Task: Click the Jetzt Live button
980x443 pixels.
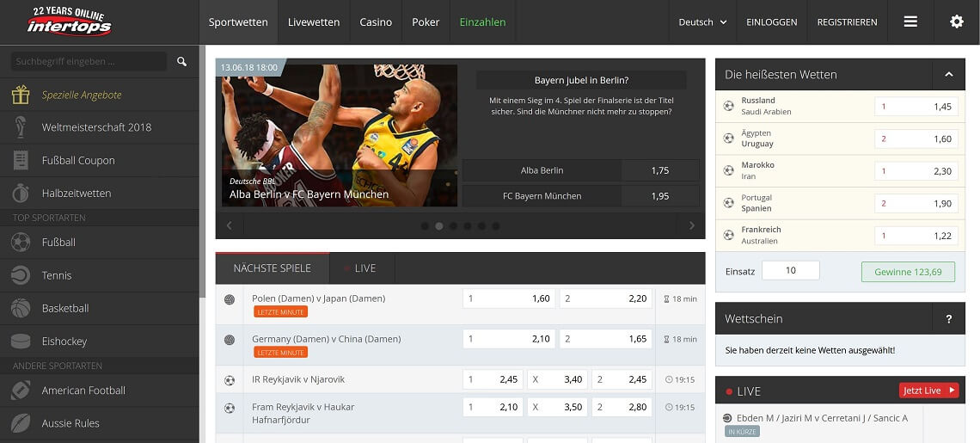Action: pos(928,391)
